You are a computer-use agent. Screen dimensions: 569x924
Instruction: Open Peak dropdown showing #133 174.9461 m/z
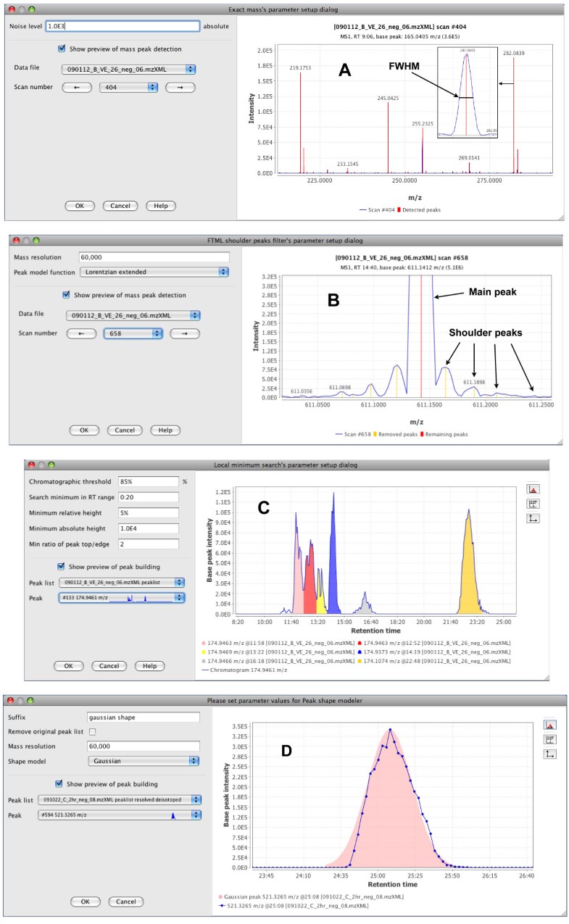[122, 598]
